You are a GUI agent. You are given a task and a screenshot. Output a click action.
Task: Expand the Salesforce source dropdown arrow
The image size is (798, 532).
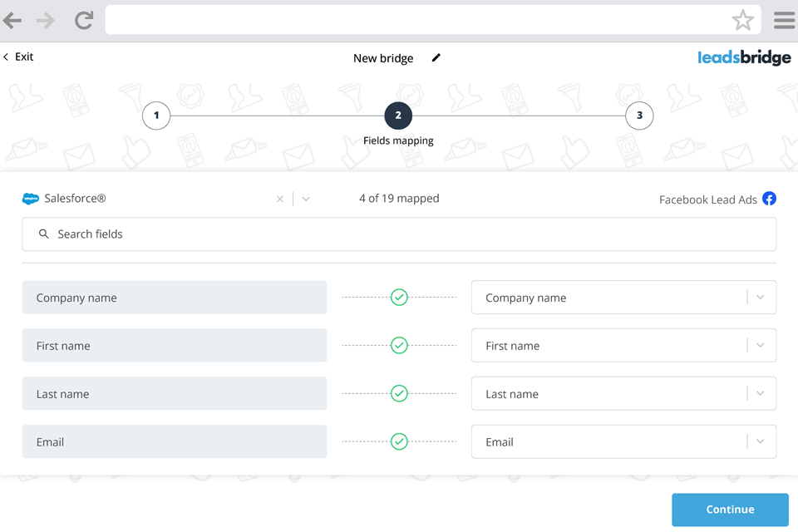tap(306, 199)
